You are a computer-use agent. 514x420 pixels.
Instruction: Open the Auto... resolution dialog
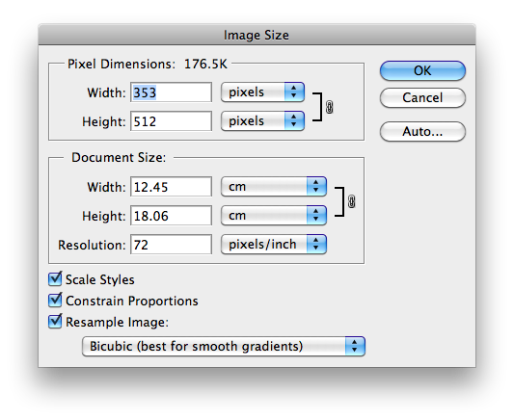pyautogui.click(x=422, y=132)
